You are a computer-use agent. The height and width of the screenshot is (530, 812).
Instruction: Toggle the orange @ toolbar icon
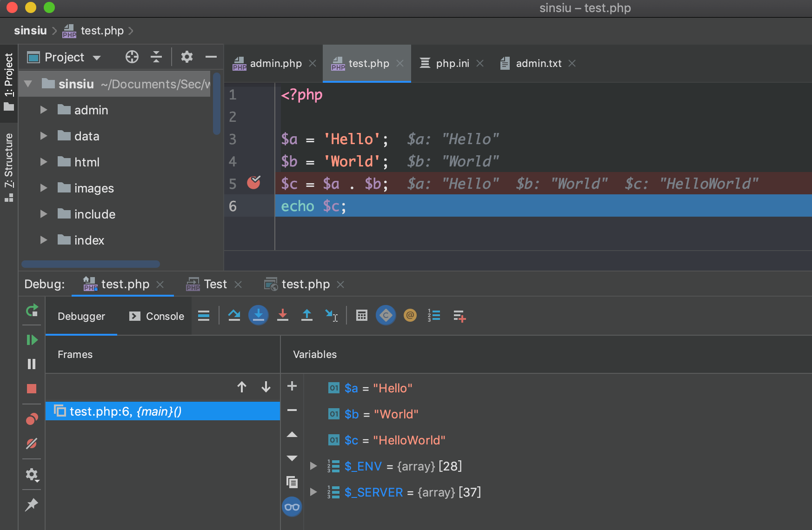click(410, 316)
